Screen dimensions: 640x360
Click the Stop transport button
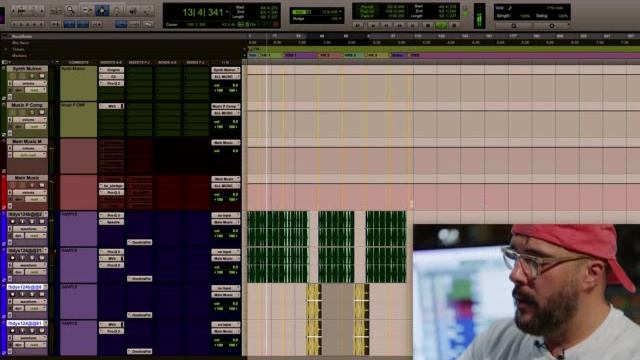427,25
